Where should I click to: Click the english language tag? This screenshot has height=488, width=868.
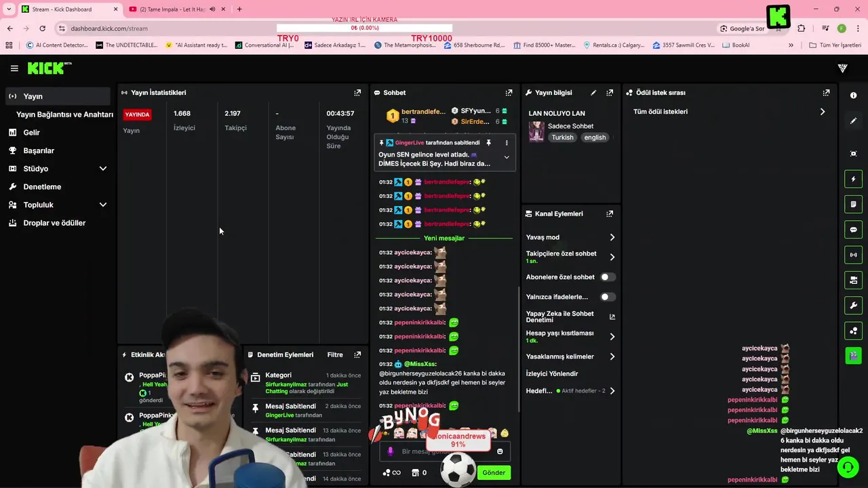pyautogui.click(x=595, y=138)
